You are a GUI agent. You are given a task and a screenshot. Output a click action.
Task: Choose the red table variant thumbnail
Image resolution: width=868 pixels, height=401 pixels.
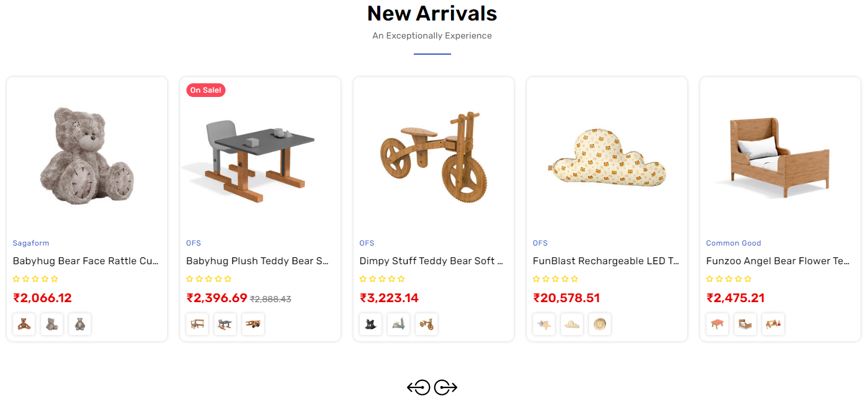(718, 324)
